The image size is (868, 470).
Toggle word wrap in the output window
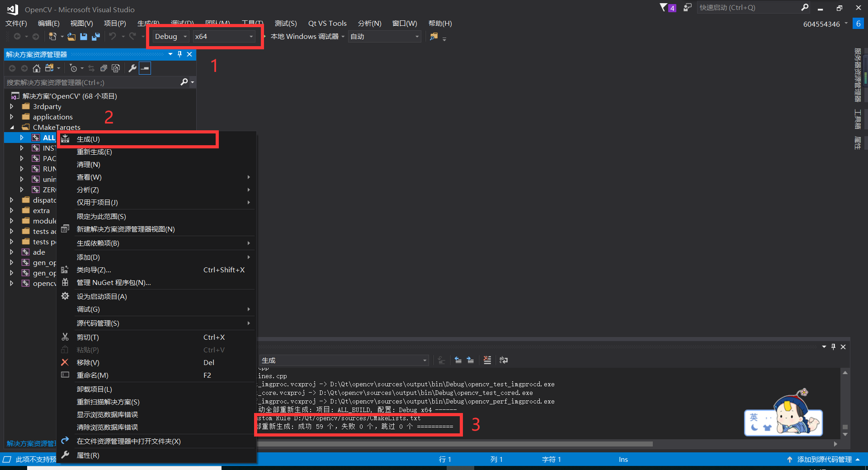(x=503, y=360)
